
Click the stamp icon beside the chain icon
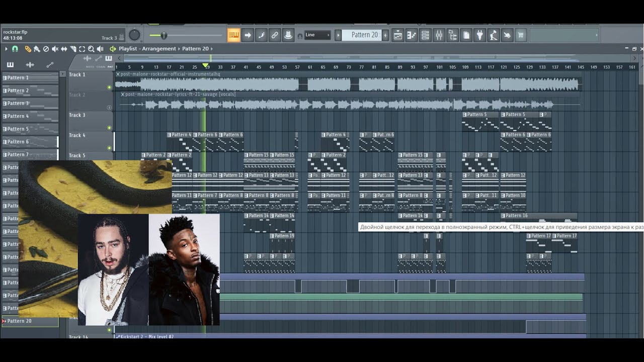(x=288, y=35)
